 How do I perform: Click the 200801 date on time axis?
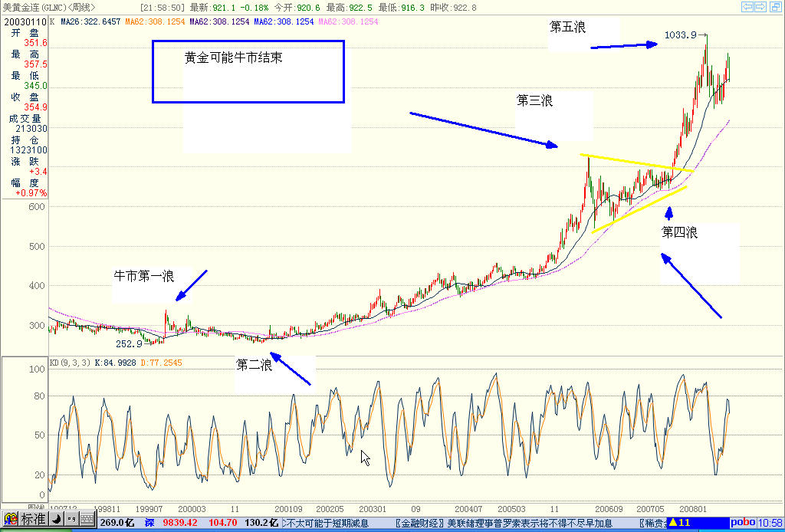click(693, 509)
